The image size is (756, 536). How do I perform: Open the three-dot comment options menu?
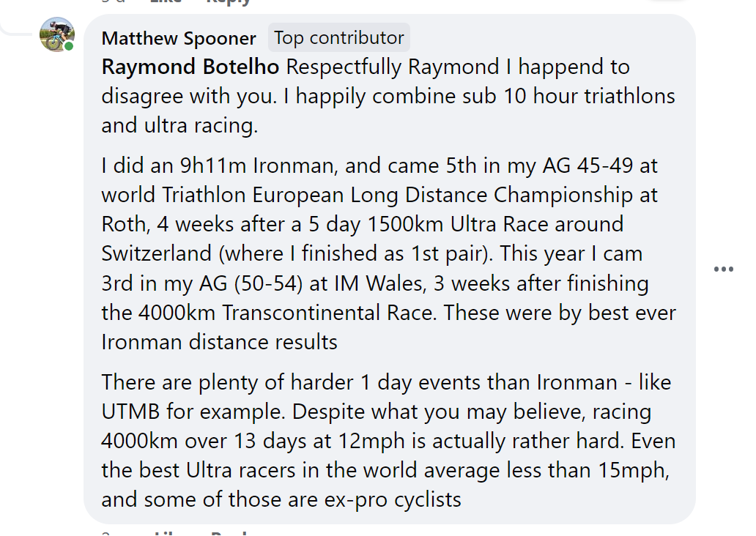[723, 269]
